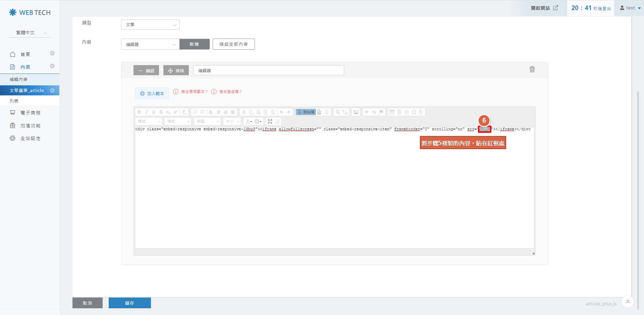Click the preview document icon in editor toolbar
This screenshot has height=315, width=644.
tap(320, 112)
